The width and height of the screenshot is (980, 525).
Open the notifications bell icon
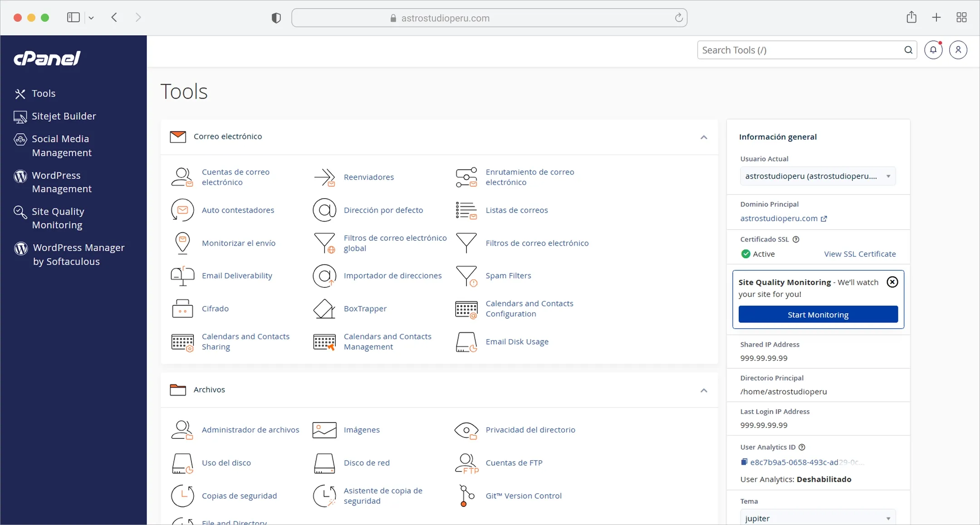pyautogui.click(x=933, y=50)
